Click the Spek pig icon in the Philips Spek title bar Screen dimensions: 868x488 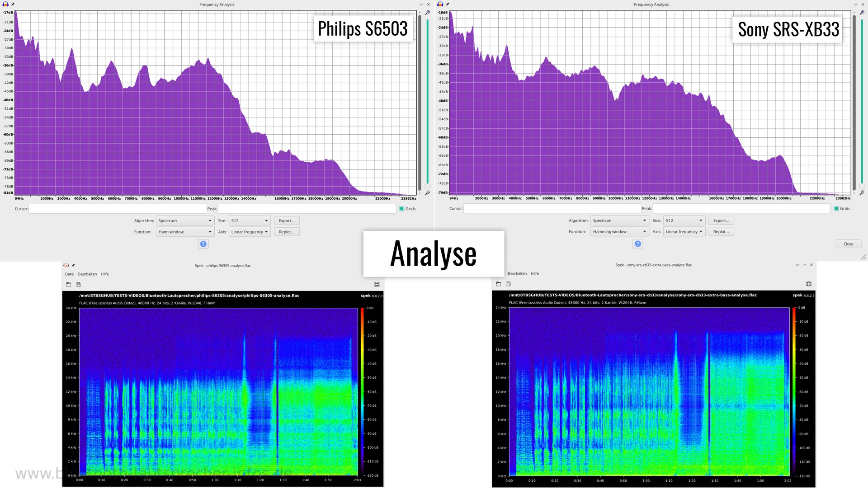click(x=66, y=265)
